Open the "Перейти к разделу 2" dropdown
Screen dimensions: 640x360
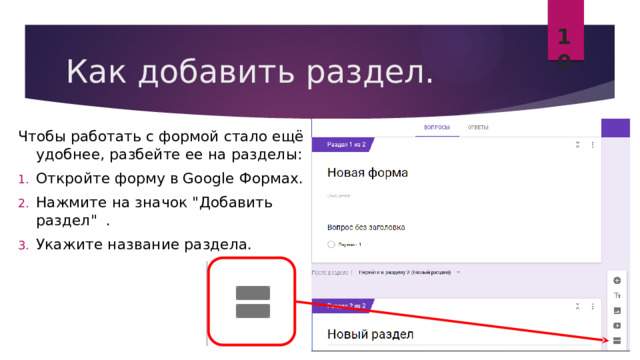click(409, 272)
